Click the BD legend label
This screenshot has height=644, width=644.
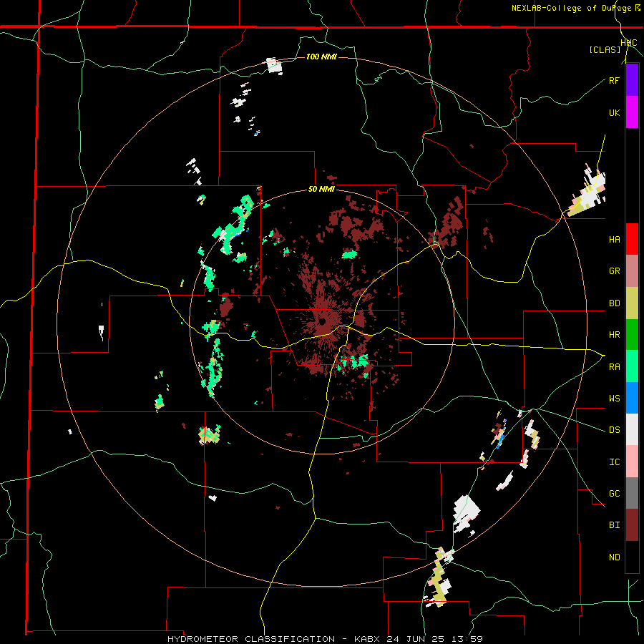tap(614, 303)
